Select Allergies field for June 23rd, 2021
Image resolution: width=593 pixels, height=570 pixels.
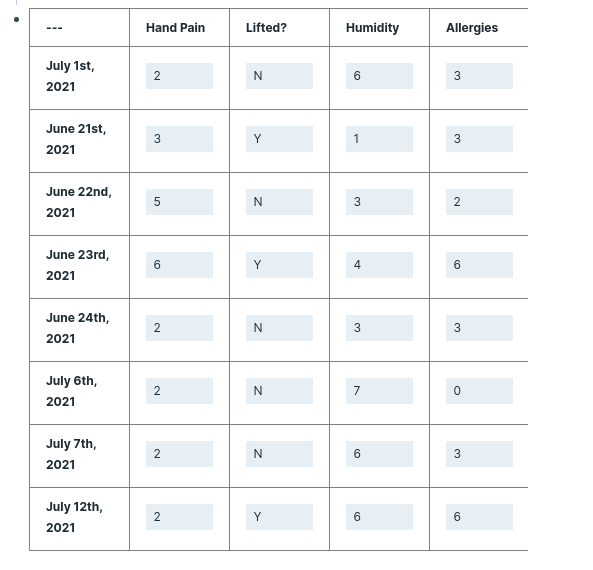[x=479, y=265]
